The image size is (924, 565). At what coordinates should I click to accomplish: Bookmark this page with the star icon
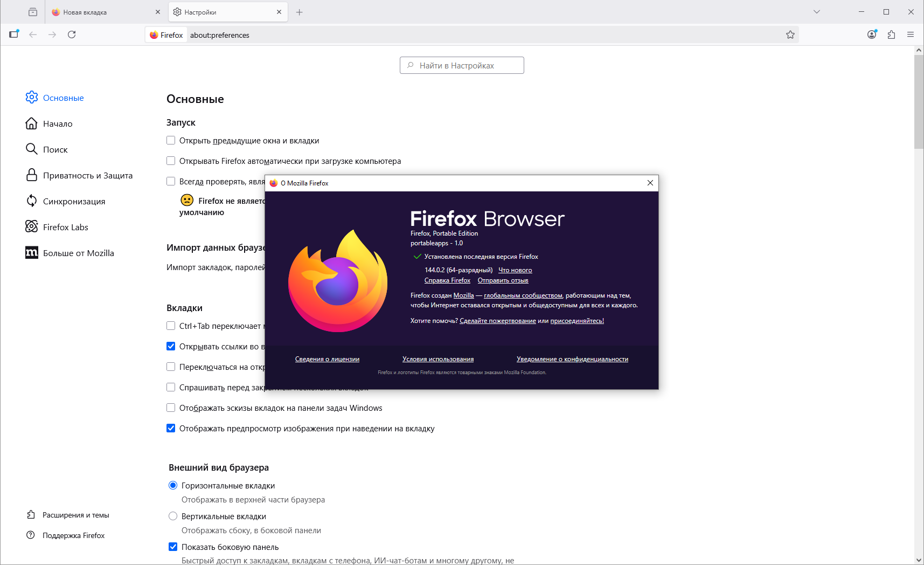790,35
